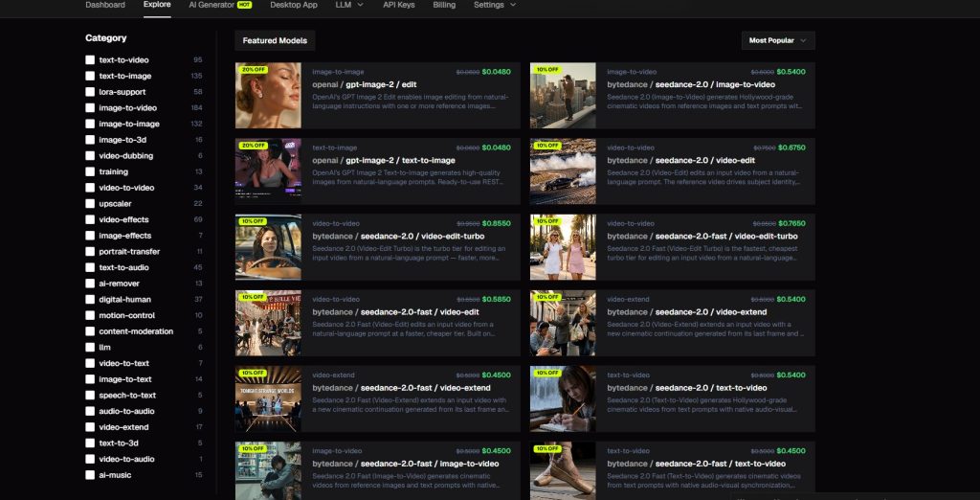Open the gpt-image-2 / text-to-image model
Image resolution: width=980 pixels, height=500 pixels.
(377, 170)
